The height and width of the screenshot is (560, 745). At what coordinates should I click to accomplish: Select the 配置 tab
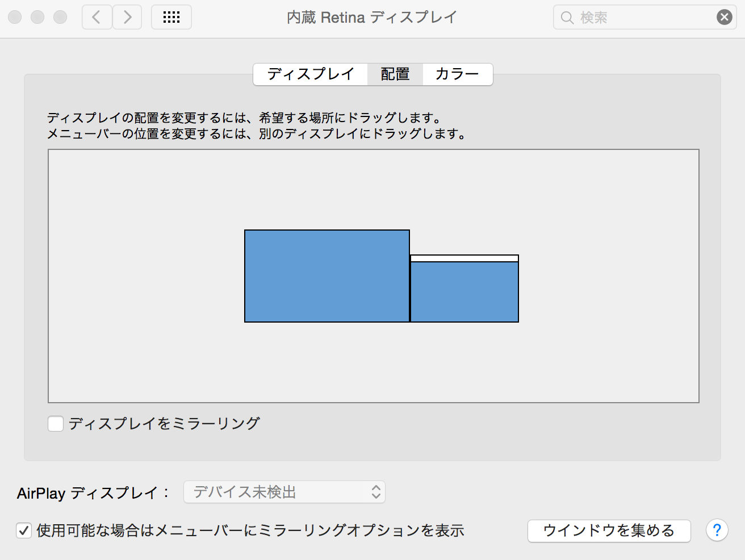pos(395,74)
